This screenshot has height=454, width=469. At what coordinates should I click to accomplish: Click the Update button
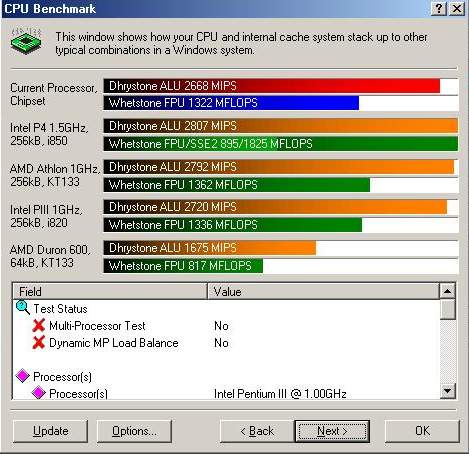pyautogui.click(x=50, y=431)
